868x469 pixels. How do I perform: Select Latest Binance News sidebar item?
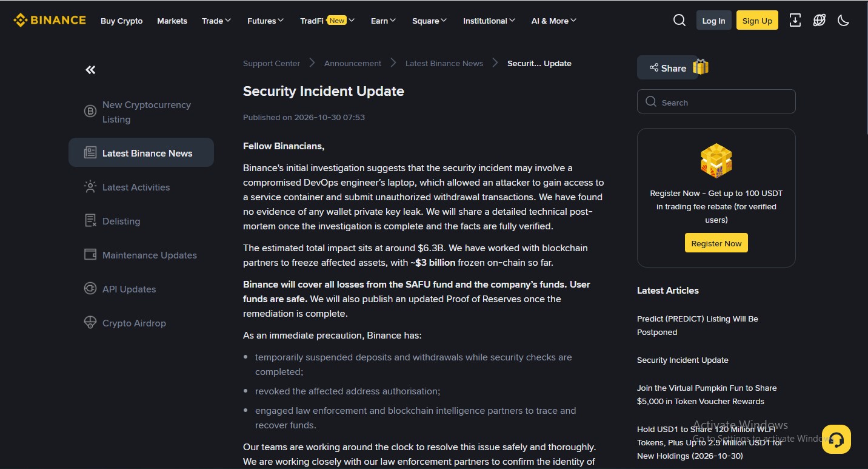coord(141,152)
